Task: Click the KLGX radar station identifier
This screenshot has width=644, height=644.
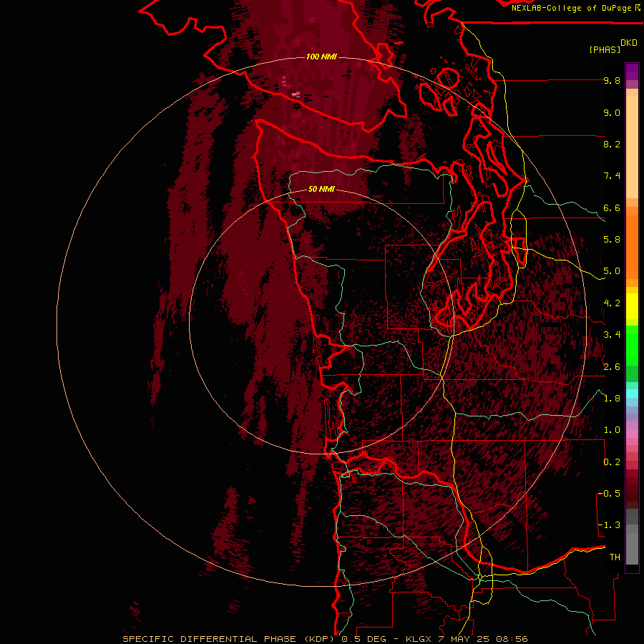Action: (419, 639)
